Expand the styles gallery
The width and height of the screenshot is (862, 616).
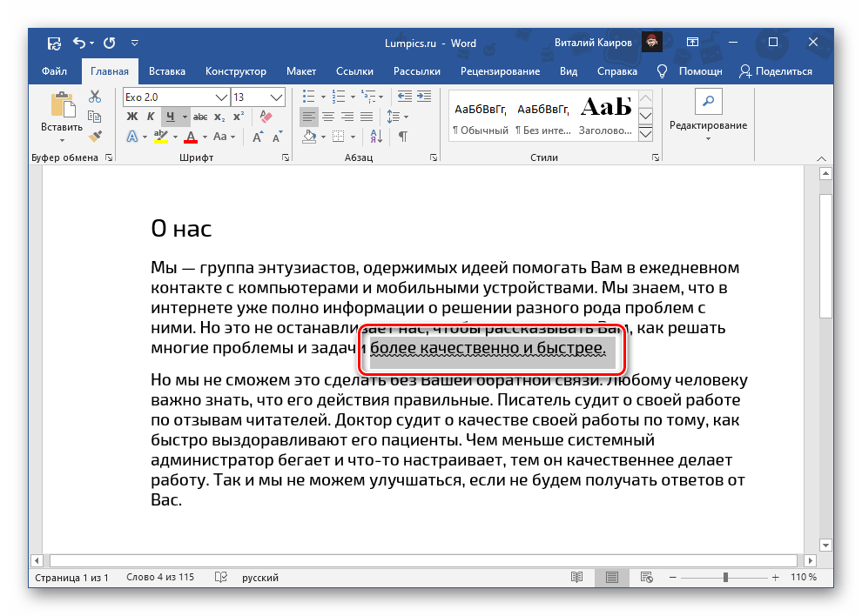click(646, 133)
